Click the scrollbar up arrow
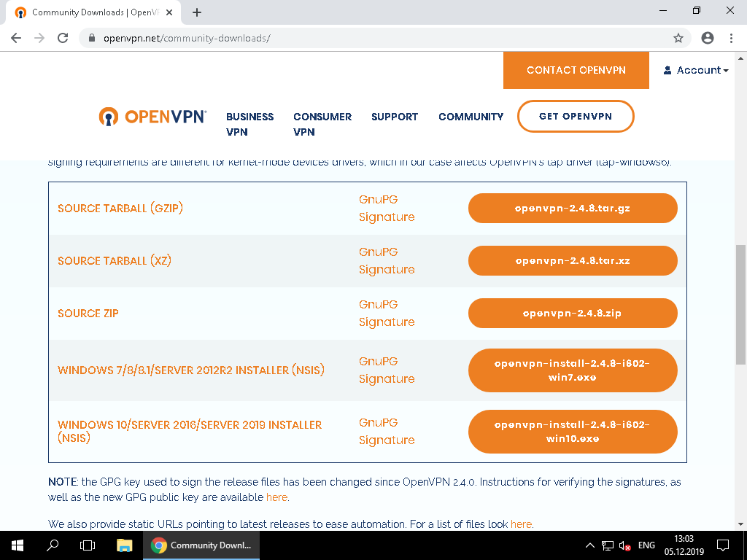 pos(740,58)
